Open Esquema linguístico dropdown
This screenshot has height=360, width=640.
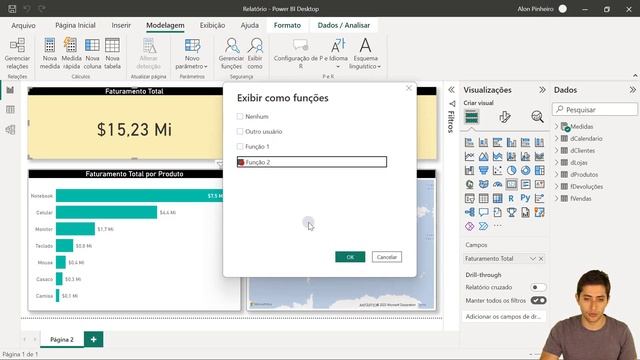pos(365,53)
